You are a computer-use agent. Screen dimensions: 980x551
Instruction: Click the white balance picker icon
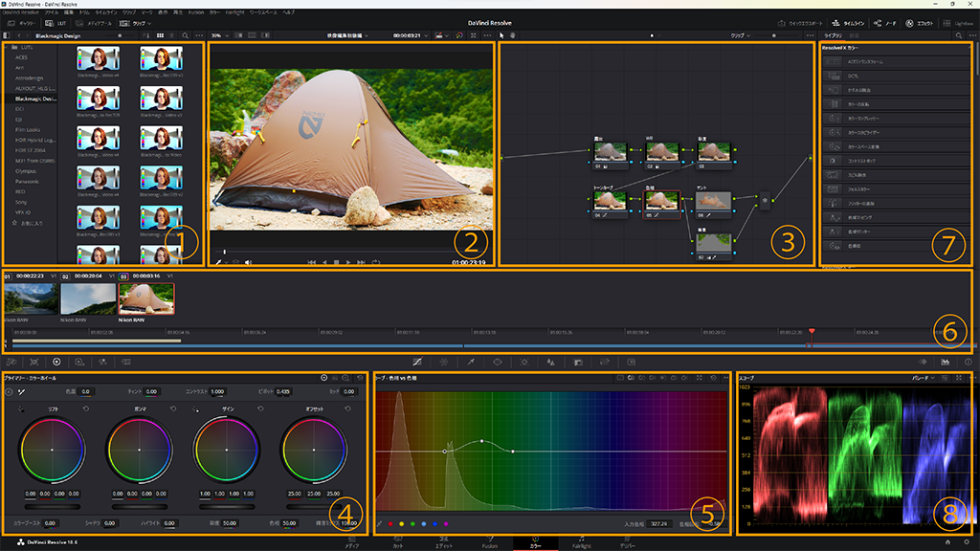click(x=21, y=391)
